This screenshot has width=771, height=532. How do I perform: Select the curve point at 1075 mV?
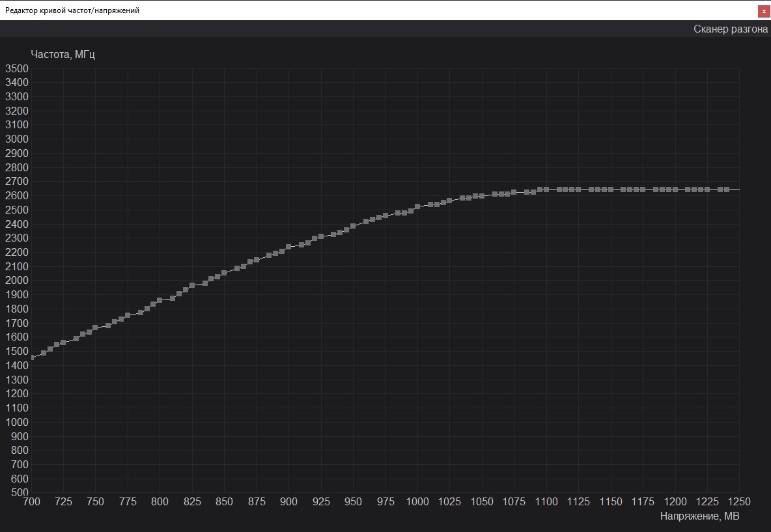click(514, 192)
